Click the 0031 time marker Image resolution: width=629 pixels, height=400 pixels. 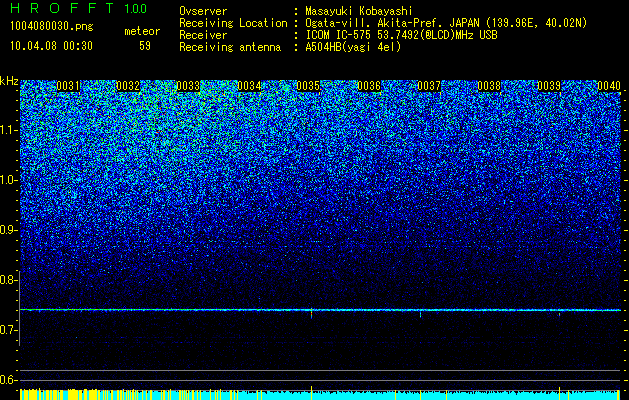[x=68, y=86]
